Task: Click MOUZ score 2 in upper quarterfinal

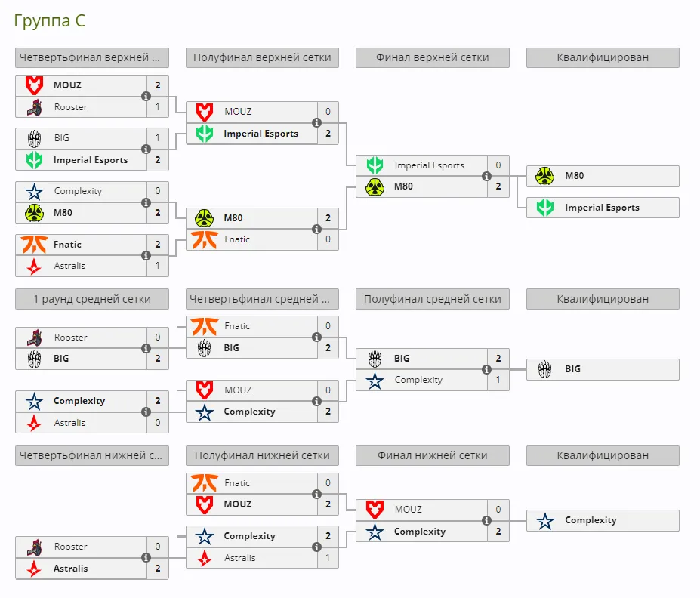Action: point(158,85)
